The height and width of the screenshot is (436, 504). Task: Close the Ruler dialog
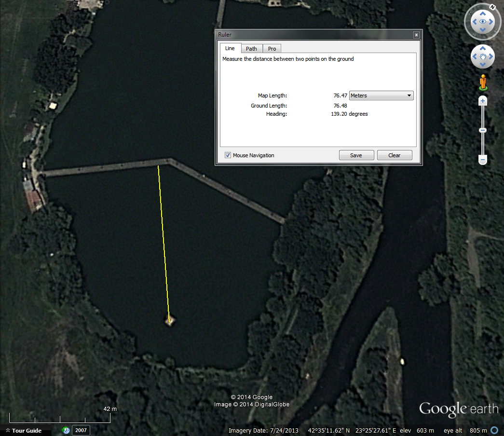tap(416, 35)
